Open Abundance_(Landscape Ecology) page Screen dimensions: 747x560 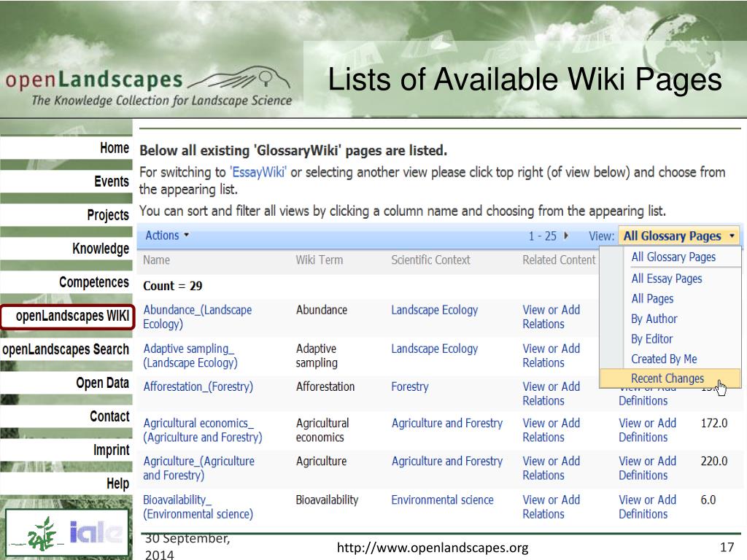(x=197, y=317)
